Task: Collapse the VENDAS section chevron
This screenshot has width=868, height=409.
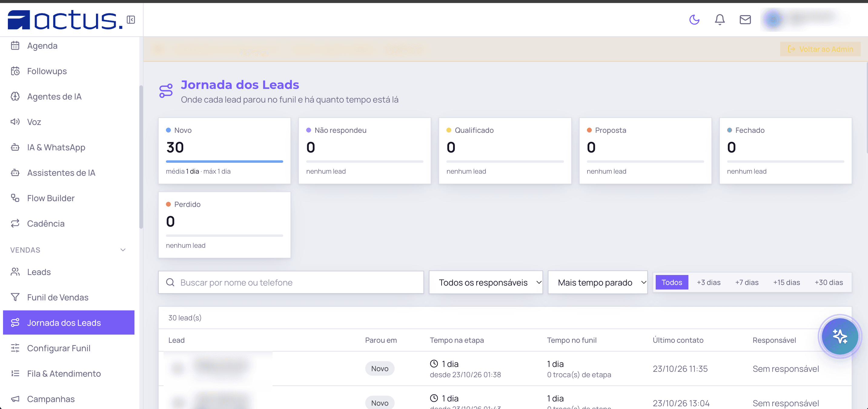Action: point(123,250)
